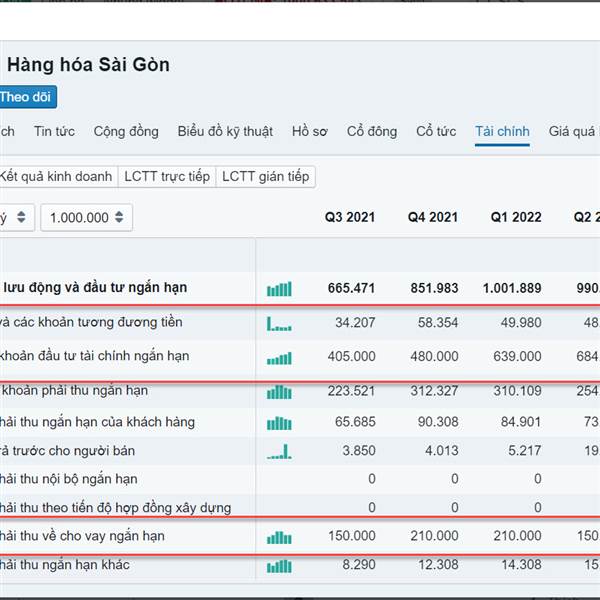The height and width of the screenshot is (600, 600).
Task: Click the 480.000 short-term investment value
Action: tap(434, 357)
